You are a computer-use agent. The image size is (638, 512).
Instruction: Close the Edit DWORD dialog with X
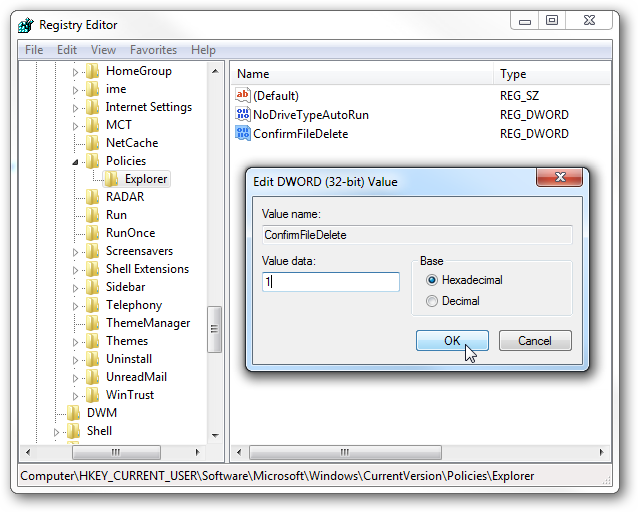click(x=559, y=177)
